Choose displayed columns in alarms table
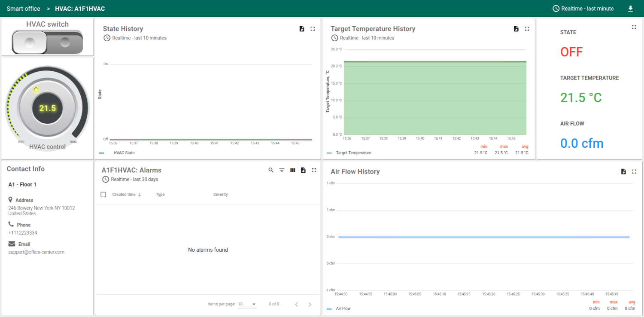The width and height of the screenshot is (644, 317). (292, 170)
